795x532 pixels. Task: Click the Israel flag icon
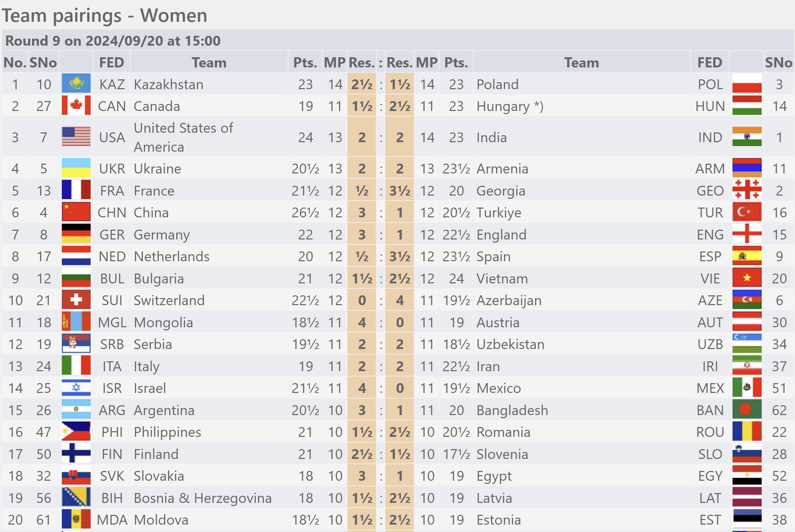click(x=76, y=388)
